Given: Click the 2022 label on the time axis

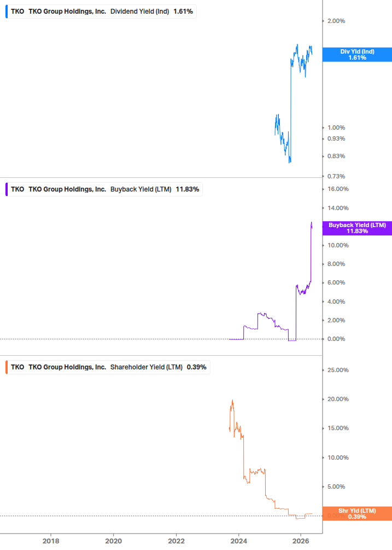Looking at the screenshot, I should point(176,541).
